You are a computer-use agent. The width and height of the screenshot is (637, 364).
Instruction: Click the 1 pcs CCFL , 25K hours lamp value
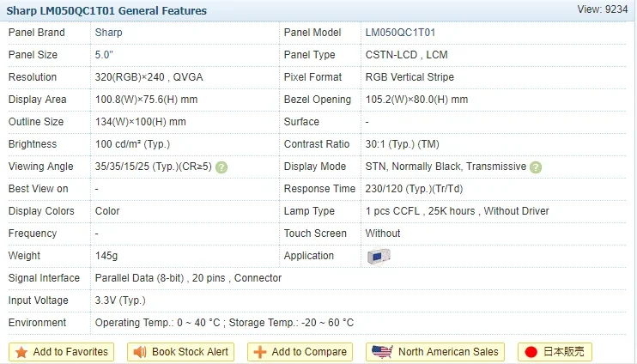coord(420,211)
